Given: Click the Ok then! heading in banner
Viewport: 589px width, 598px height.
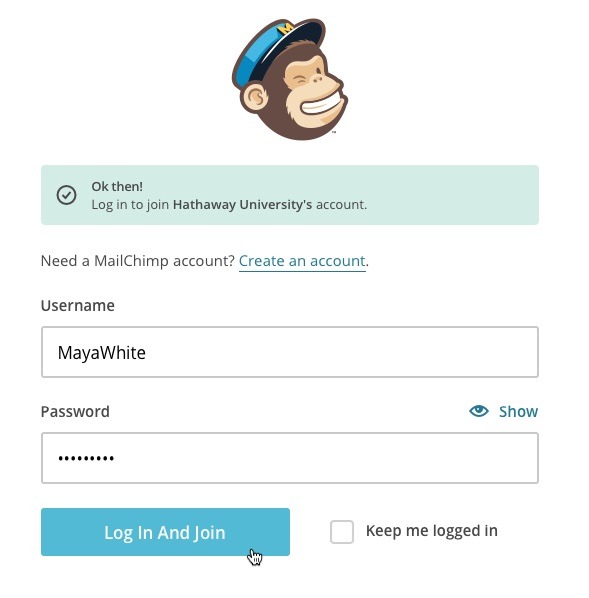Looking at the screenshot, I should [117, 186].
